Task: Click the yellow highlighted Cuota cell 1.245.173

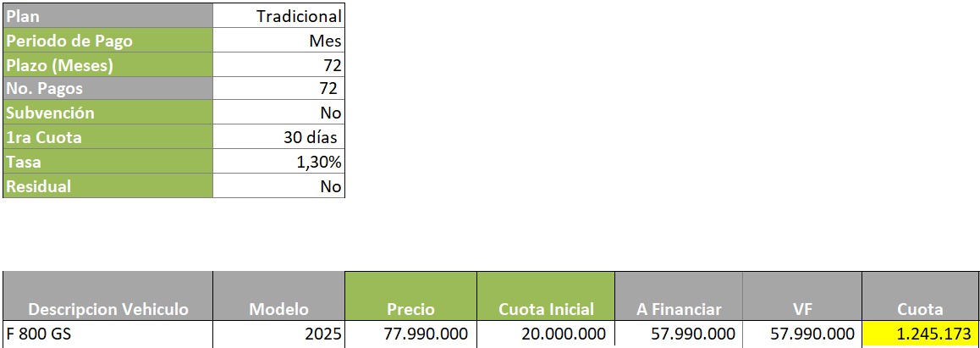Action: [920, 334]
